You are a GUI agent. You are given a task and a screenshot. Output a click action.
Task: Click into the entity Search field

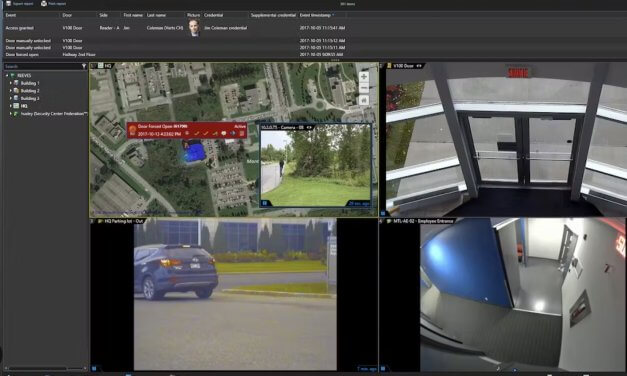pyautogui.click(x=42, y=66)
